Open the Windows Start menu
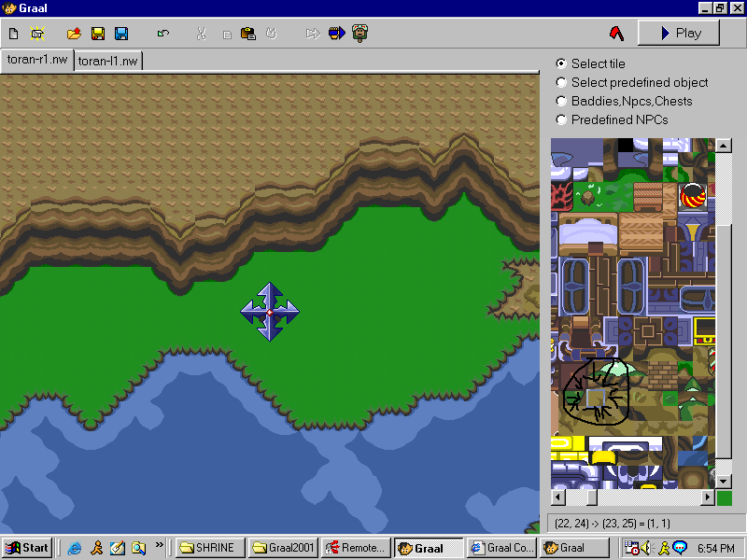Screen dimensions: 747x560 [27, 548]
